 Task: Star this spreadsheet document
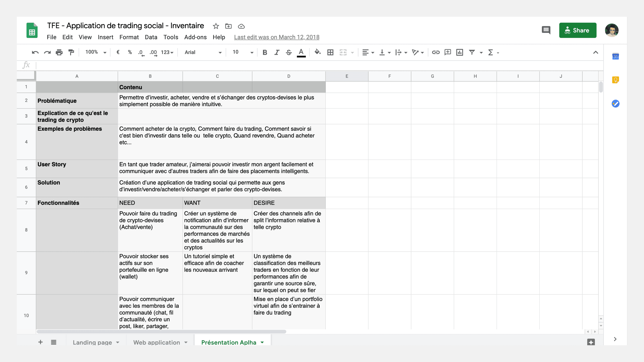point(216,26)
